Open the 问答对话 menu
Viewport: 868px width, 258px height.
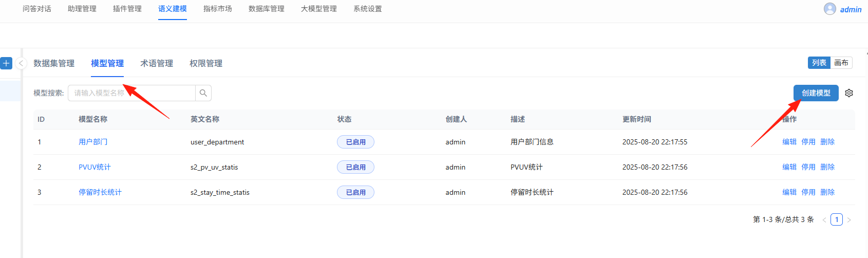click(37, 9)
